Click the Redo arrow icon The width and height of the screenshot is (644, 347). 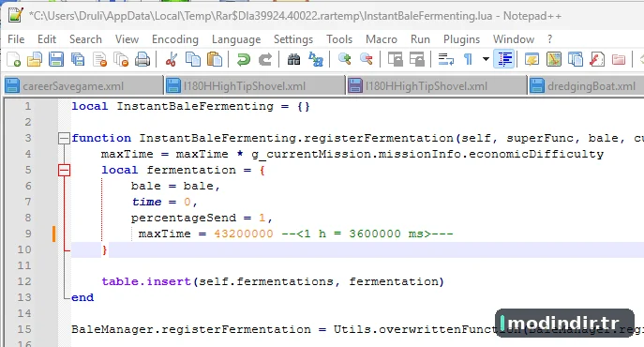(265, 59)
